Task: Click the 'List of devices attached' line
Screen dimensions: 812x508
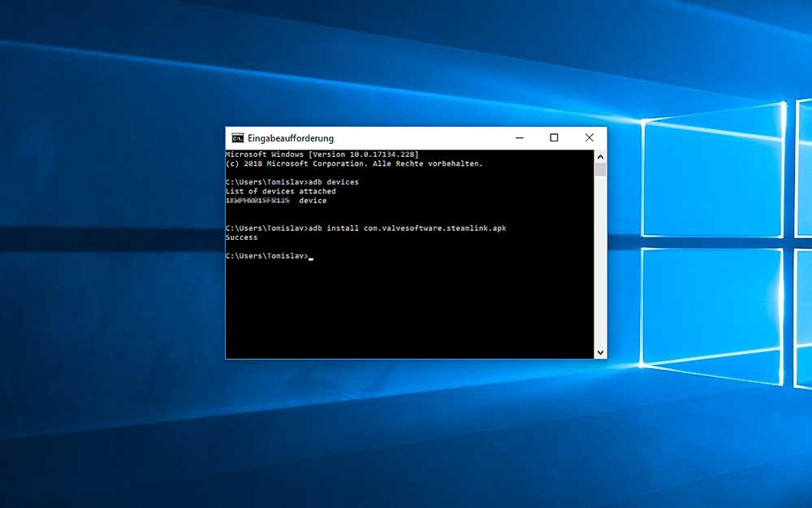Action: [x=280, y=191]
